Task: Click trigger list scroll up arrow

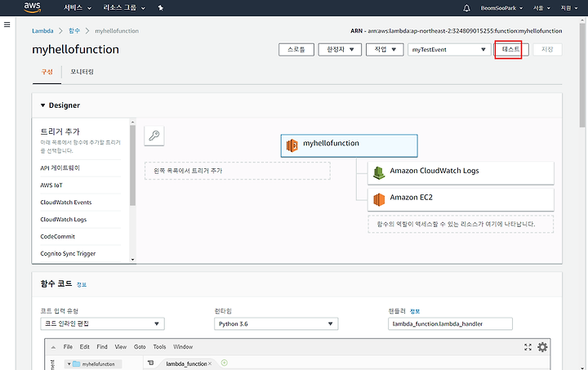Action: [132, 123]
